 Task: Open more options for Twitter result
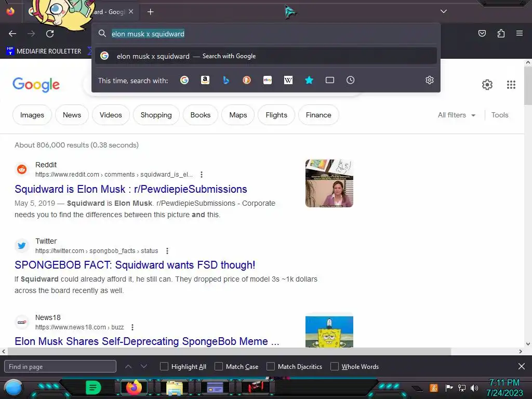click(167, 251)
